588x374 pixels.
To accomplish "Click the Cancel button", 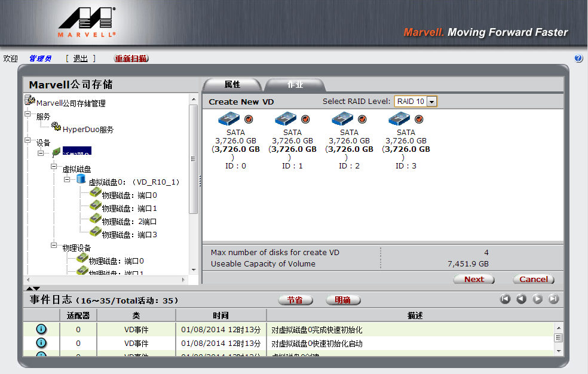I will (x=534, y=279).
